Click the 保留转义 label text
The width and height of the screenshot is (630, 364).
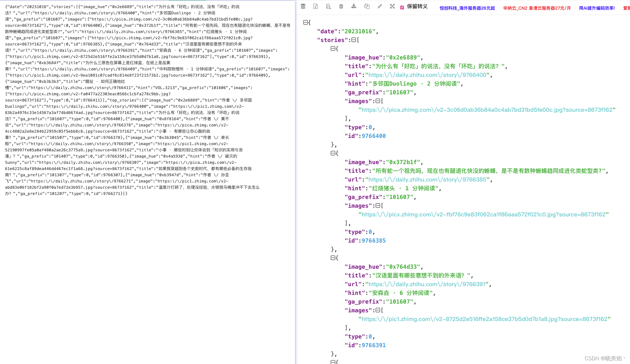417,7
